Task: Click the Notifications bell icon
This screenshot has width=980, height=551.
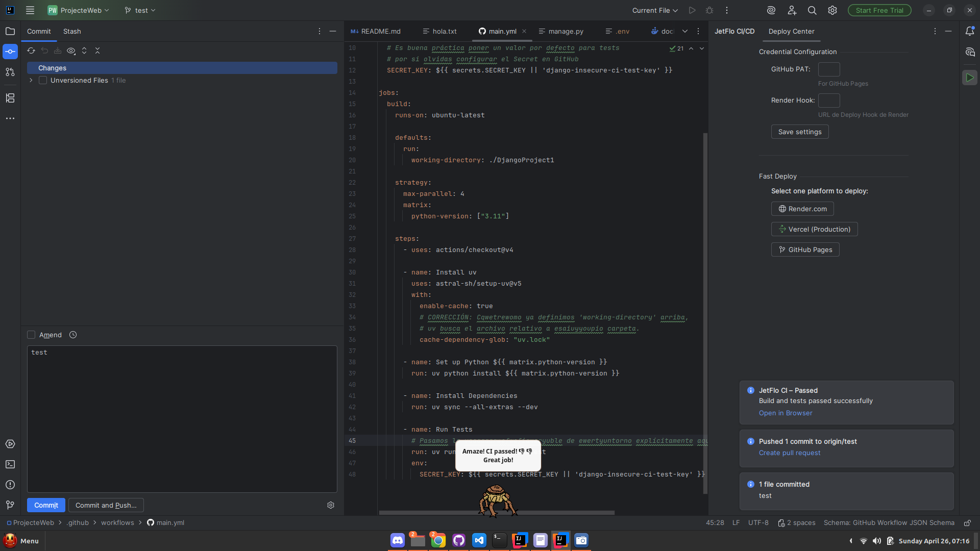Action: (970, 31)
